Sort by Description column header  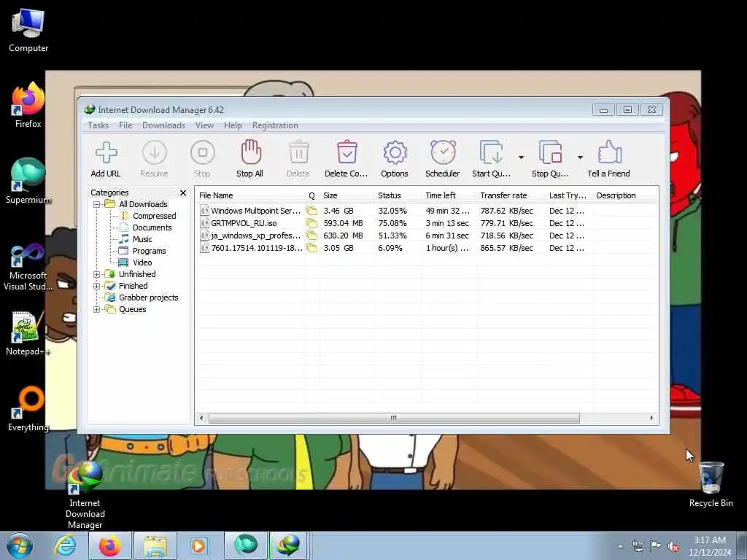[x=625, y=195]
